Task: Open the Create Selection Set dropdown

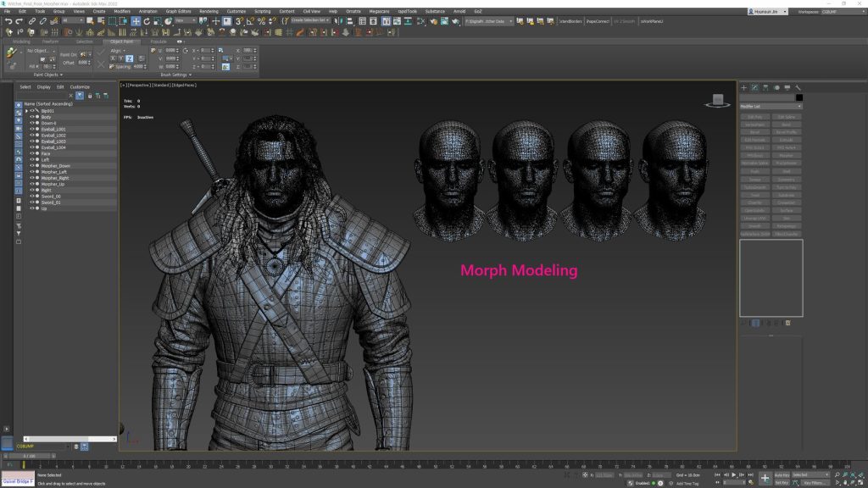Action: point(310,20)
